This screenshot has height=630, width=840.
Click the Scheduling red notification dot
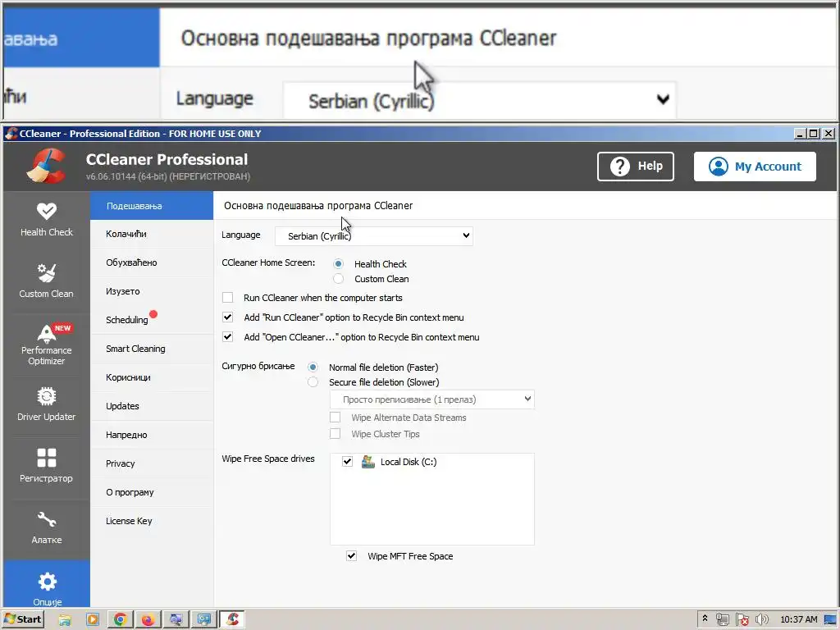(x=153, y=314)
